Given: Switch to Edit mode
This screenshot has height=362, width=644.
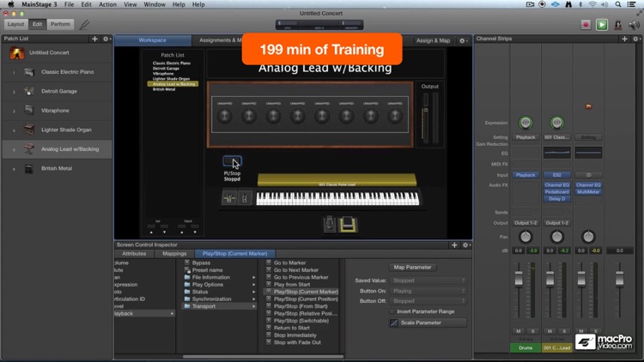Looking at the screenshot, I should [38, 24].
